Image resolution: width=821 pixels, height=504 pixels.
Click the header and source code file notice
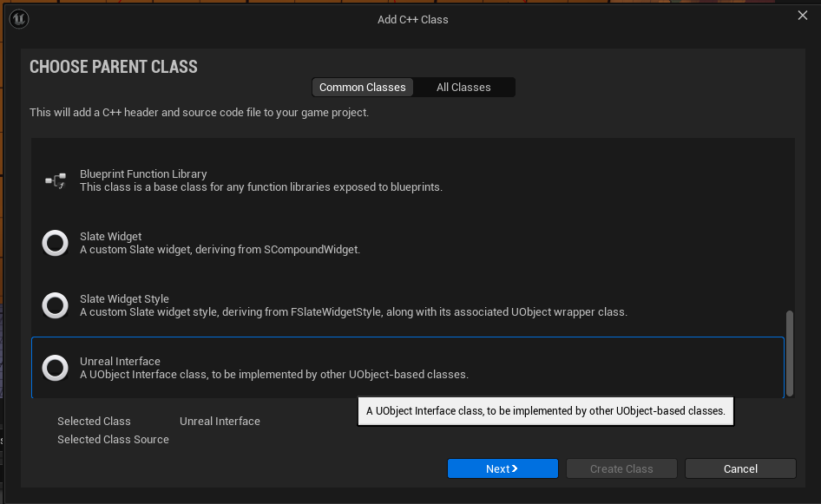(x=199, y=113)
